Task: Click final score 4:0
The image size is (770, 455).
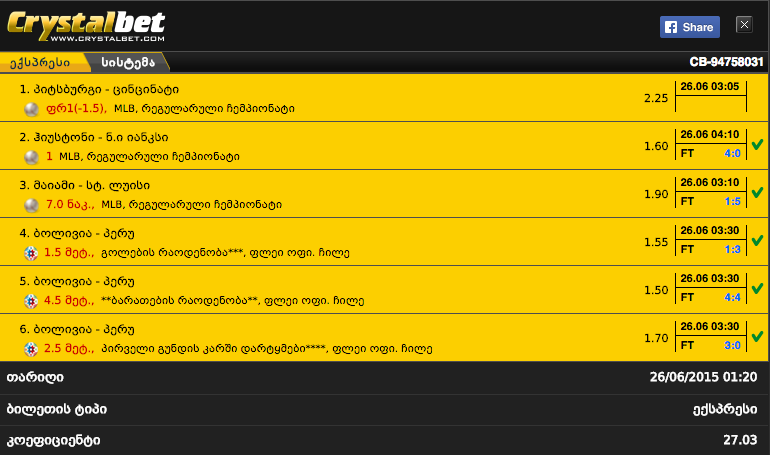Action: [732, 154]
